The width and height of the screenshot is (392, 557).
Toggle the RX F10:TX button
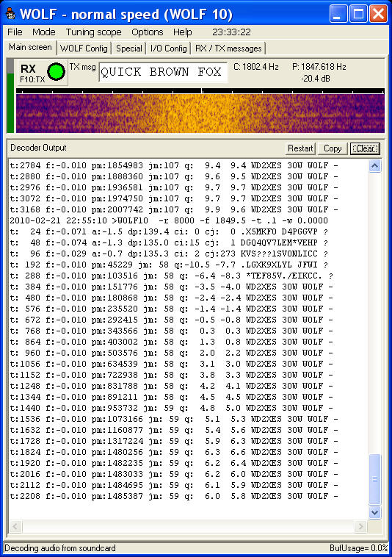point(43,73)
